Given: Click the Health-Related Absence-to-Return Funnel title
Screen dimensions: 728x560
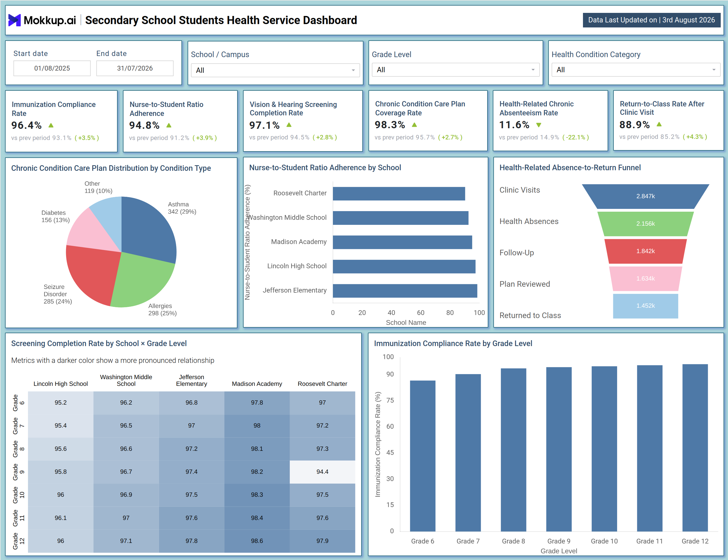Looking at the screenshot, I should [x=570, y=168].
